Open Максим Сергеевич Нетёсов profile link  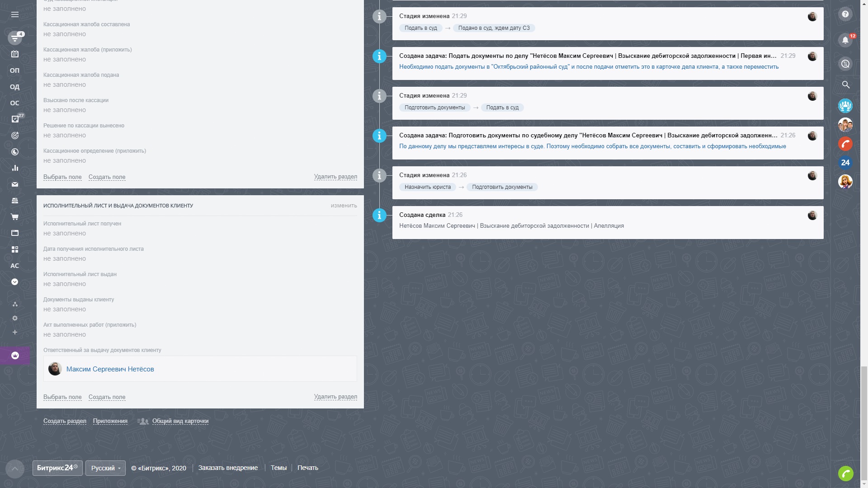(x=110, y=369)
